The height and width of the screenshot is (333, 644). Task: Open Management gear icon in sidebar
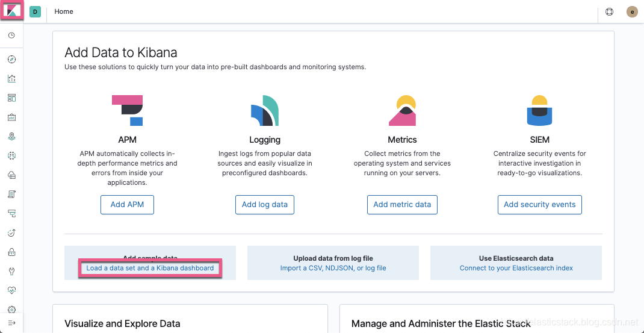[11, 309]
